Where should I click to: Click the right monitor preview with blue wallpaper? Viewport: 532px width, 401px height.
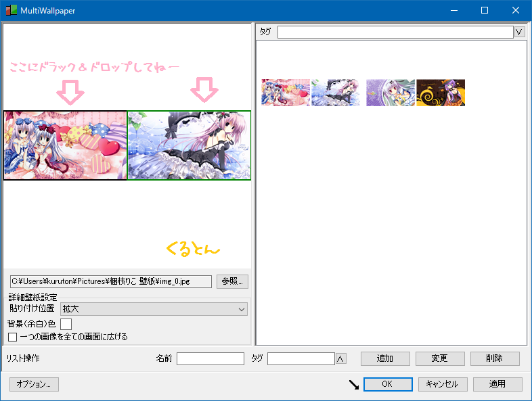(189, 145)
